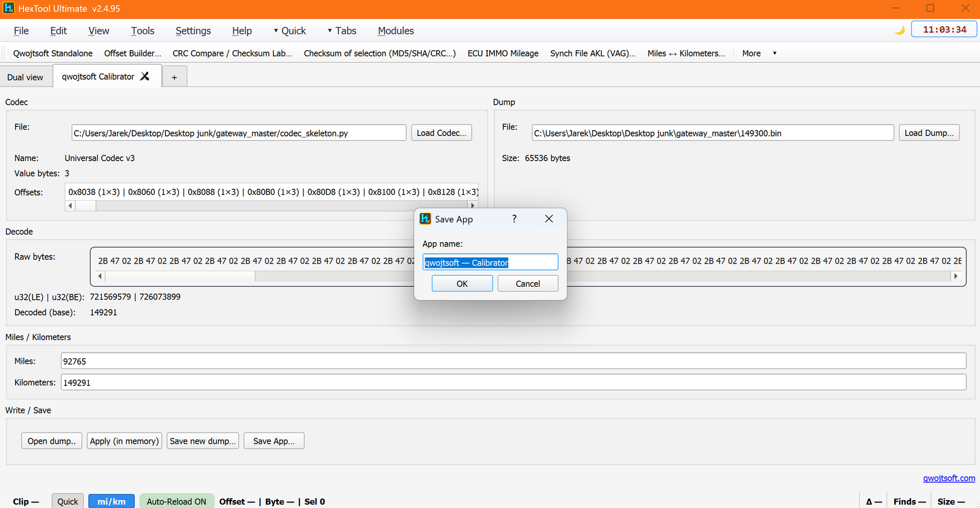Screen dimensions: 980x508
Task: Toggle the Quick status bar button
Action: 67,501
